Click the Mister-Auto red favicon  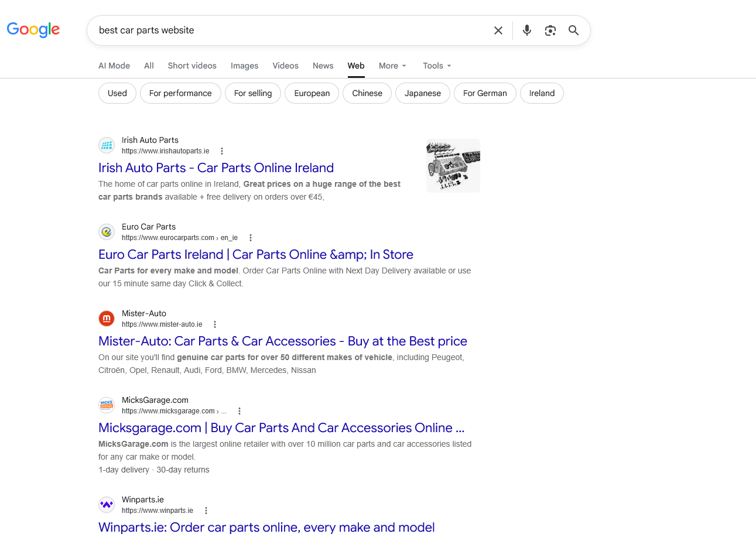point(107,319)
